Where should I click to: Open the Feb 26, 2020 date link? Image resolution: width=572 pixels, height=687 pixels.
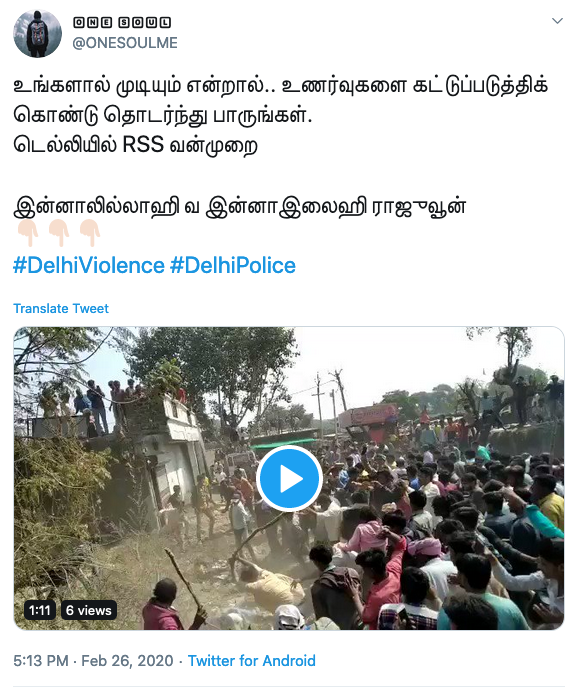[127, 660]
